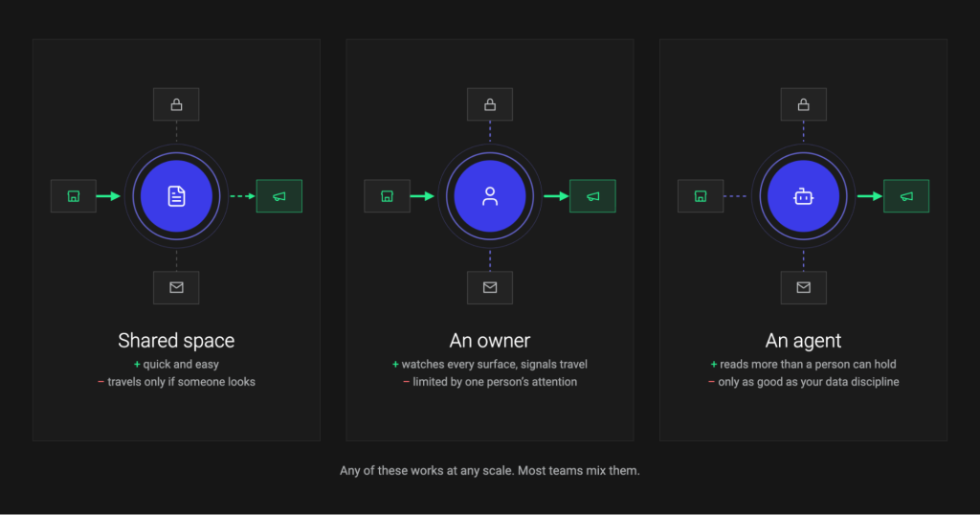Viewport: 980px width, 515px height.
Task: Click the storefront icon in An agent panel
Action: pyautogui.click(x=701, y=196)
